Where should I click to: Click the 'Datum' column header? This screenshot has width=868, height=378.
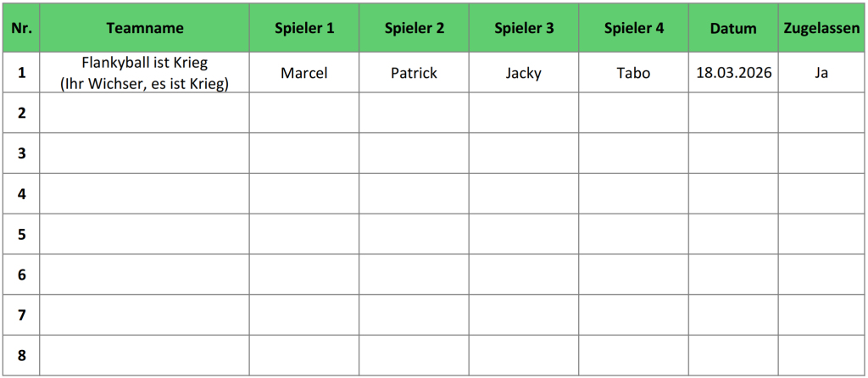733,28
